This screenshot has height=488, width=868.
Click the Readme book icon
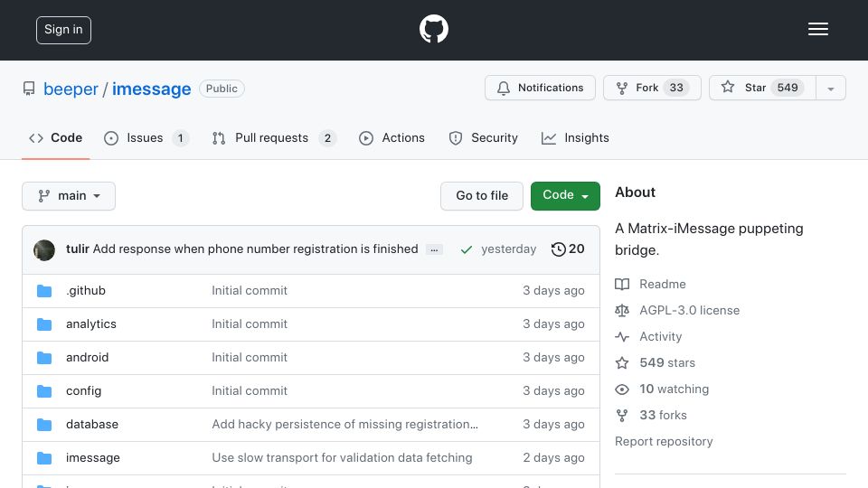(622, 285)
